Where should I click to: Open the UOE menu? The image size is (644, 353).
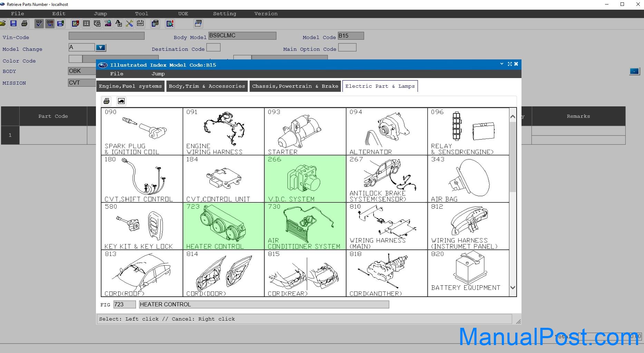tap(183, 13)
